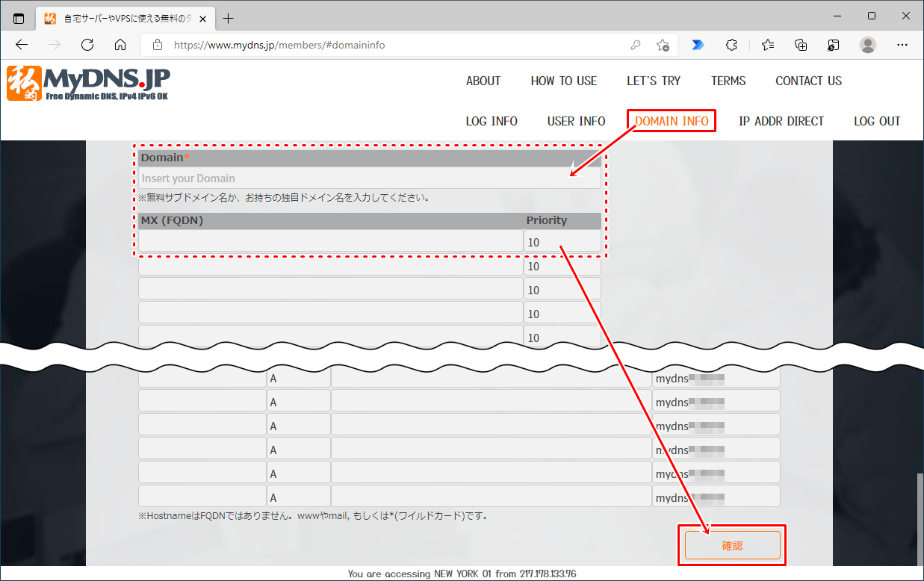Open the Collections icon in toolbar

(x=801, y=45)
